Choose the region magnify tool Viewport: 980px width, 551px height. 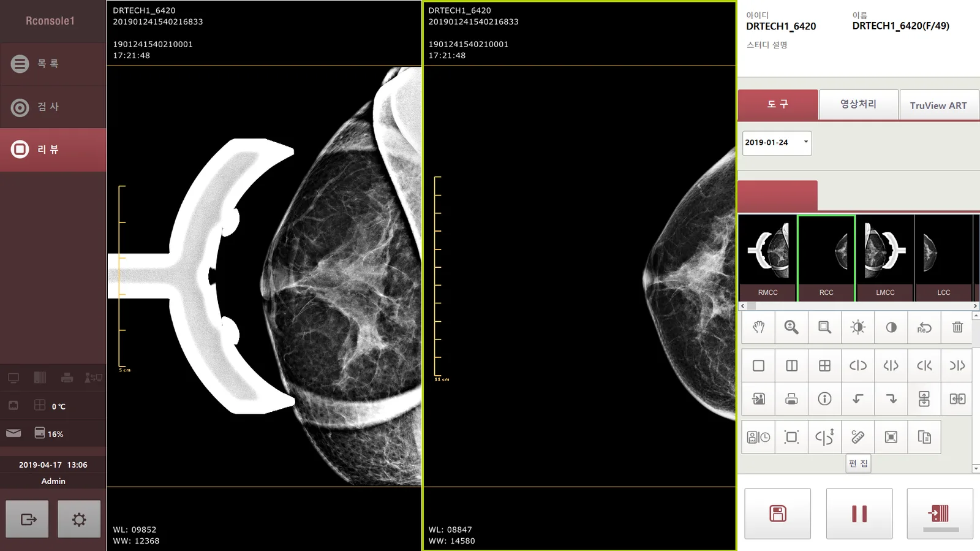pos(824,327)
